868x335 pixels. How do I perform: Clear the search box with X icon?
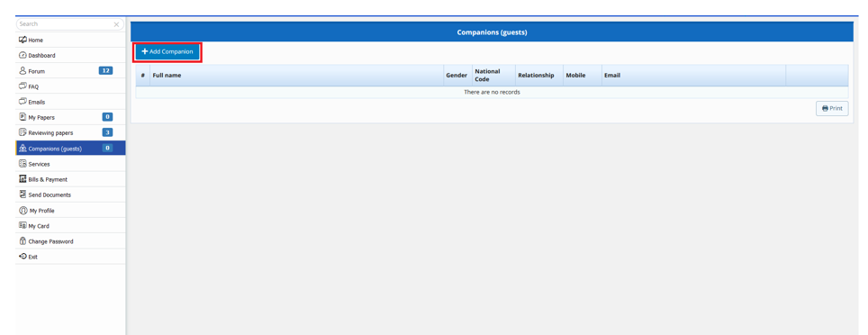point(116,24)
